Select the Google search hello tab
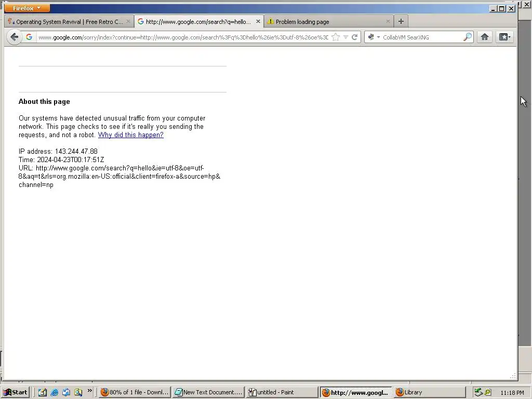This screenshot has height=399, width=532. pos(198,21)
